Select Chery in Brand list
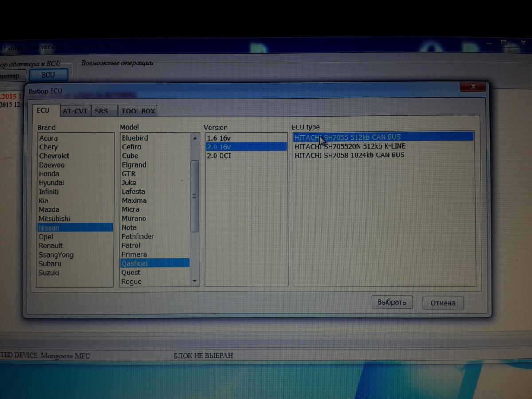 (x=75, y=147)
